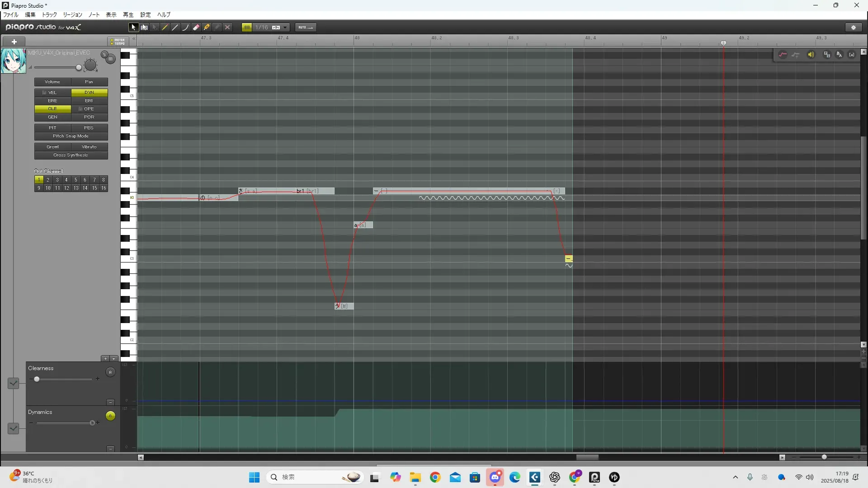Toggle the grid snap button
The width and height of the screenshot is (868, 488).
[x=246, y=28]
